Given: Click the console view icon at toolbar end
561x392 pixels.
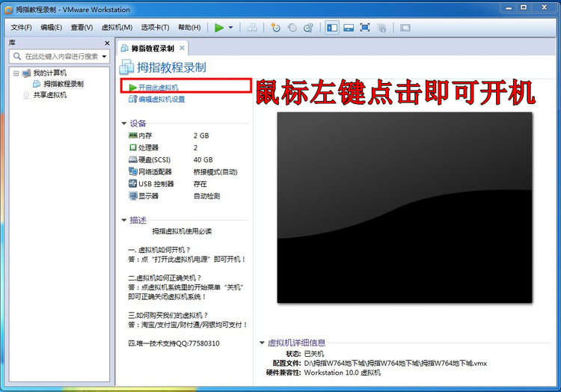Looking at the screenshot, I should pyautogui.click(x=405, y=28).
